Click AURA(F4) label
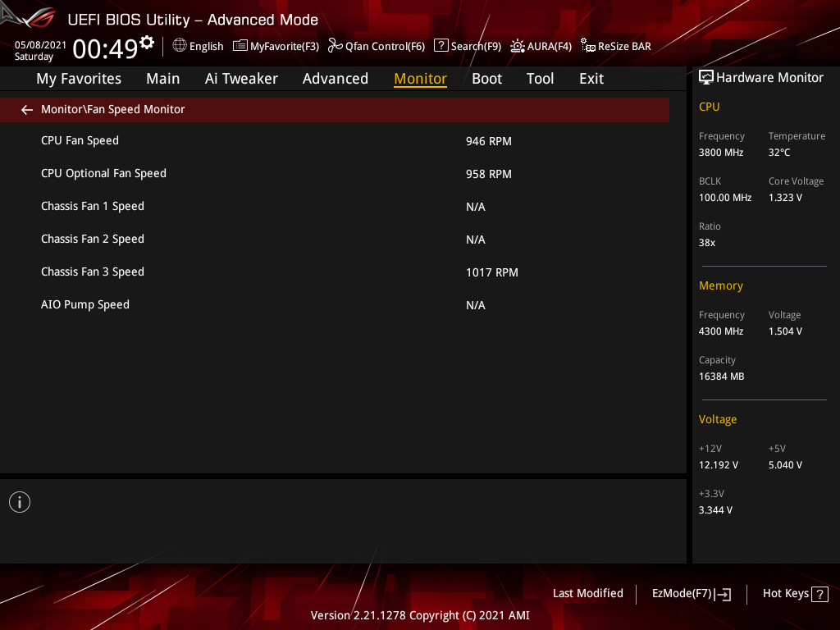This screenshot has width=840, height=630. coord(550,47)
